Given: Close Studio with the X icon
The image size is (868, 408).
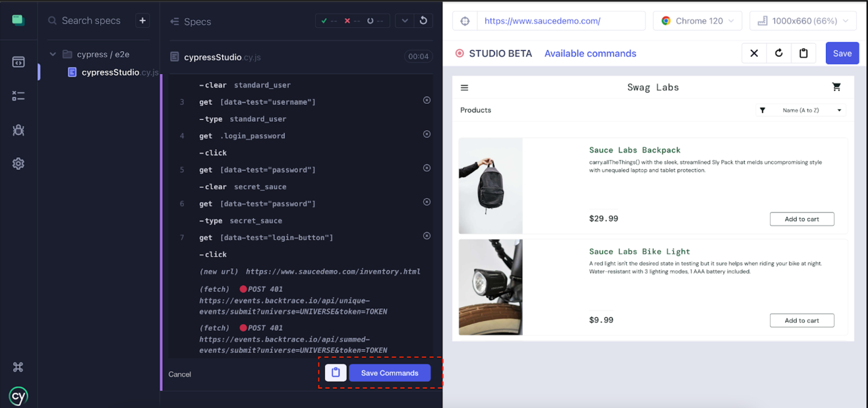Looking at the screenshot, I should (754, 53).
